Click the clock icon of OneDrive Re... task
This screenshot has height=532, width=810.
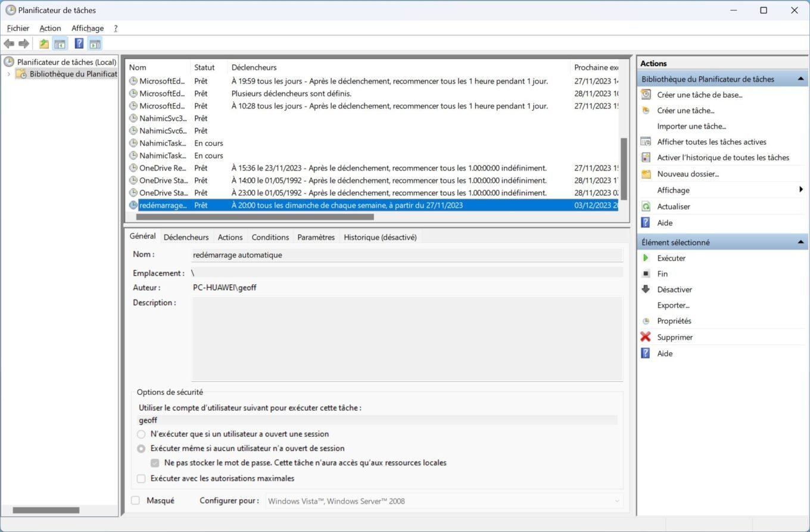pyautogui.click(x=133, y=168)
